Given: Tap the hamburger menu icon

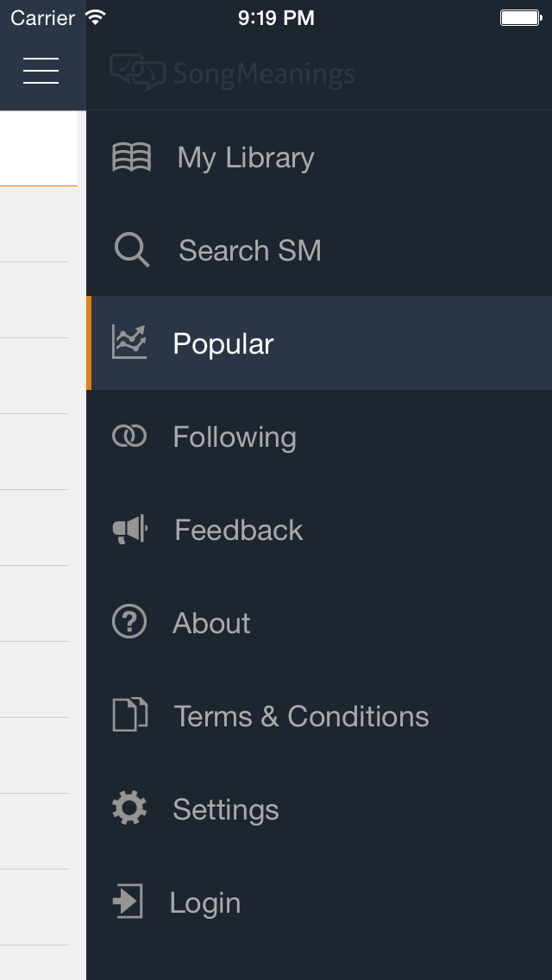Looking at the screenshot, I should coord(41,71).
